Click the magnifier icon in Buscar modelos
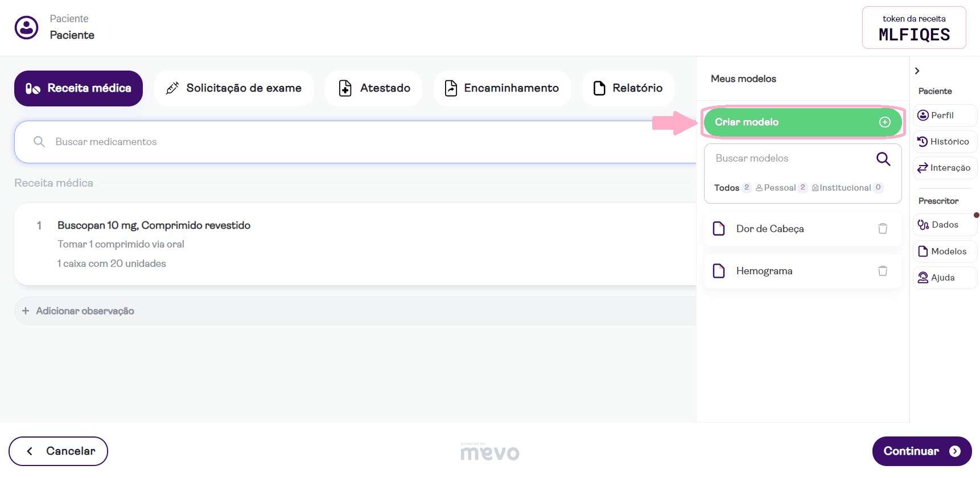 click(883, 159)
